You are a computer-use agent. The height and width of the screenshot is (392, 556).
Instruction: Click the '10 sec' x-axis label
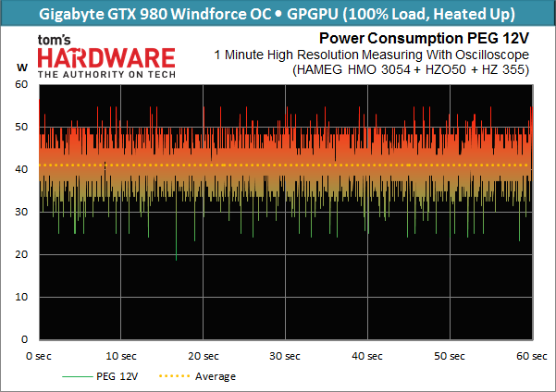[x=121, y=356]
